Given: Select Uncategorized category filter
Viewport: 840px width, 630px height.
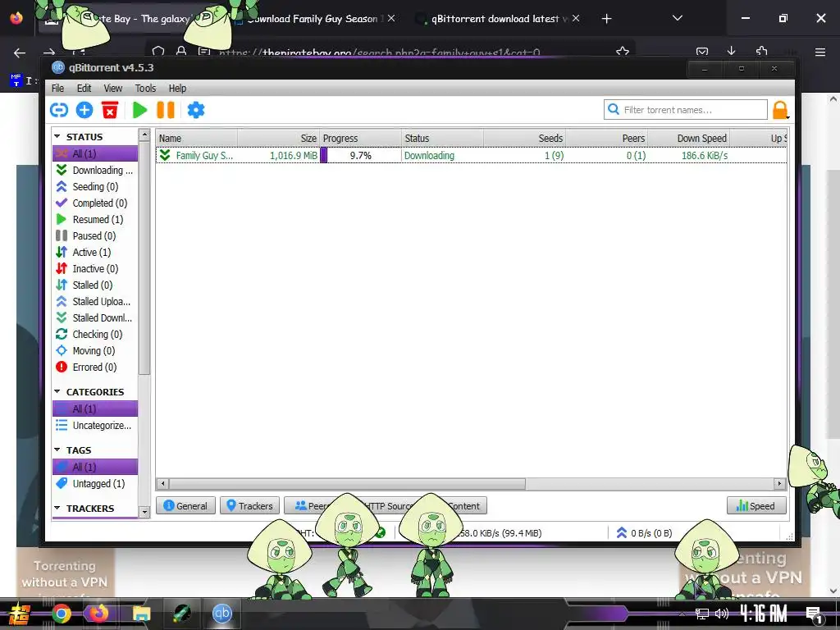Looking at the screenshot, I should (x=95, y=426).
